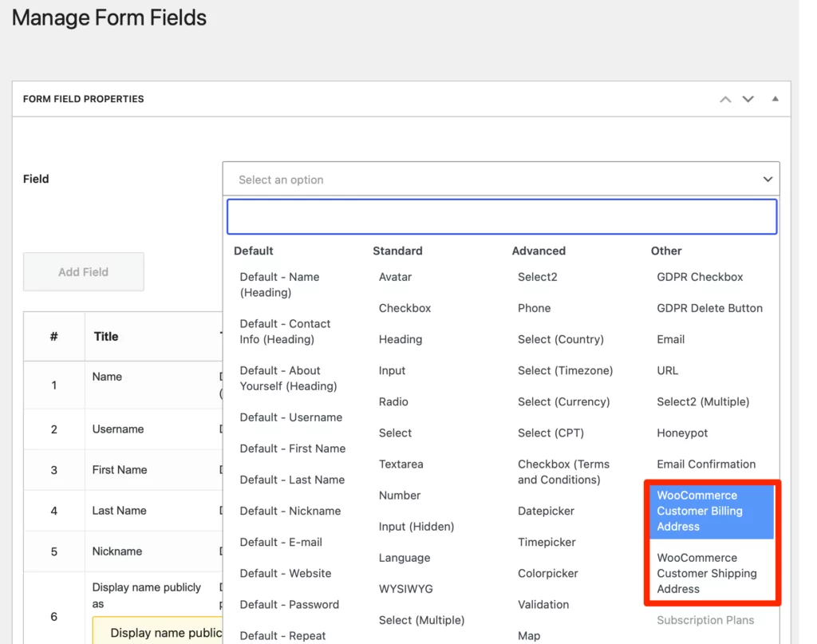Screen dimensions: 817x644
Task: Click the # column header
Action: coord(53,337)
